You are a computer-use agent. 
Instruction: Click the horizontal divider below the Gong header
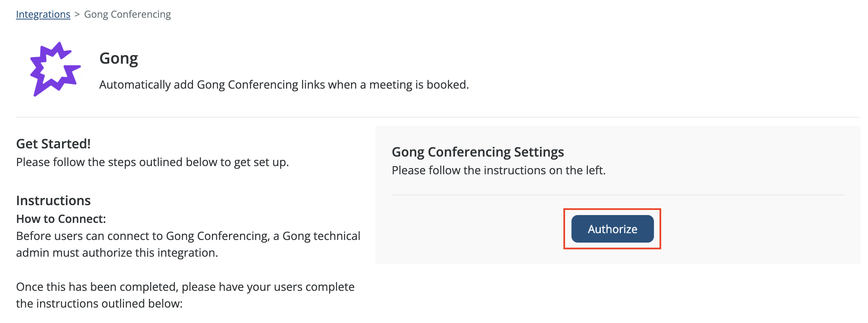[437, 117]
